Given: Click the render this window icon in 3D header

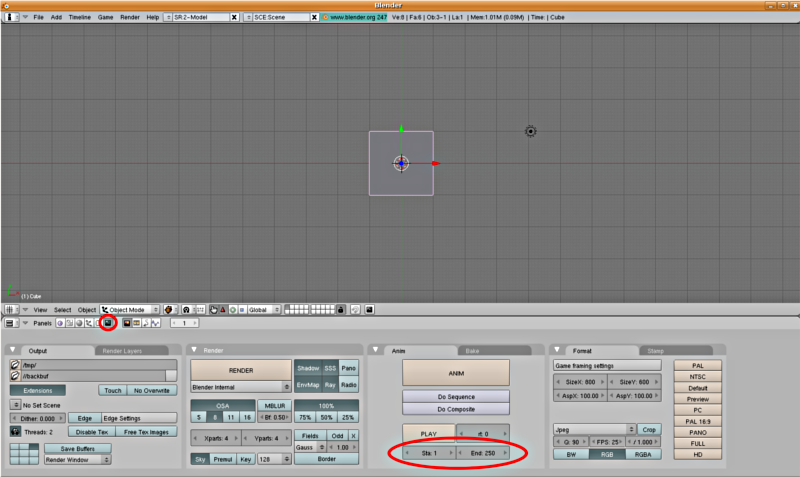Looking at the screenshot, I should click(369, 310).
